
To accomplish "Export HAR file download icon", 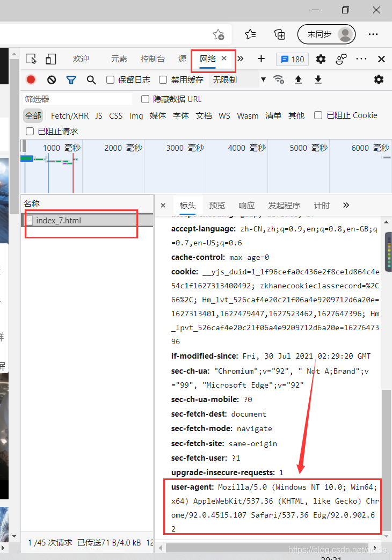I will [318, 79].
